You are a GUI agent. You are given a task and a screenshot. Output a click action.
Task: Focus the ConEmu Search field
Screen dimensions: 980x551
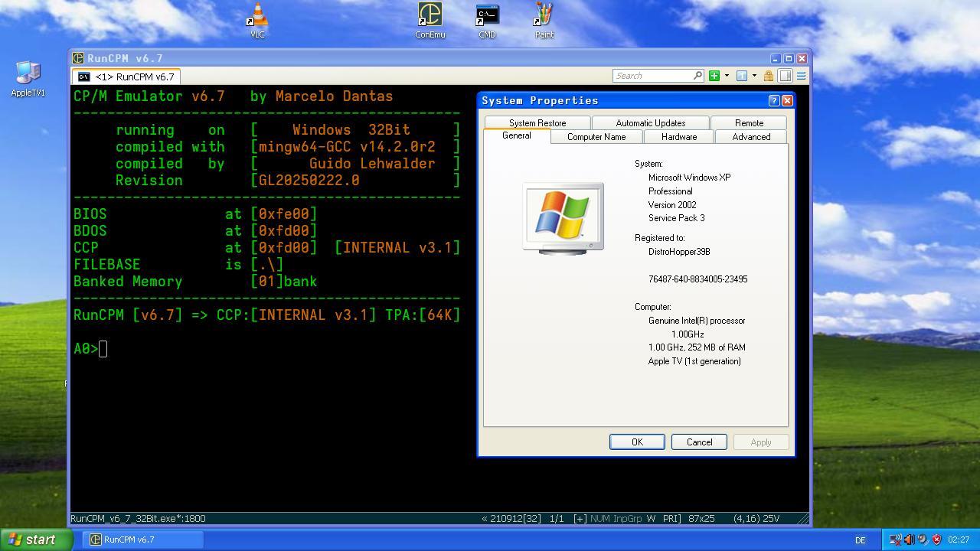click(658, 76)
